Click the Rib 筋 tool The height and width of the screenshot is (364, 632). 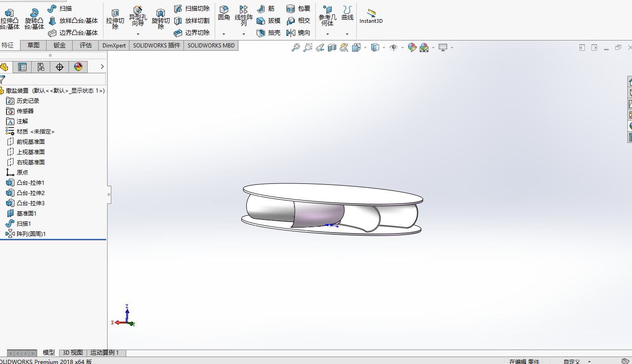tap(265, 8)
